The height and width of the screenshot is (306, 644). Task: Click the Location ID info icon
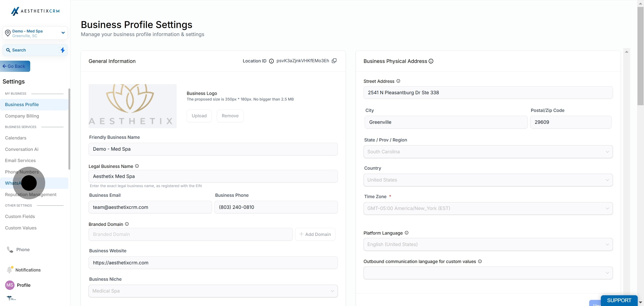click(271, 61)
